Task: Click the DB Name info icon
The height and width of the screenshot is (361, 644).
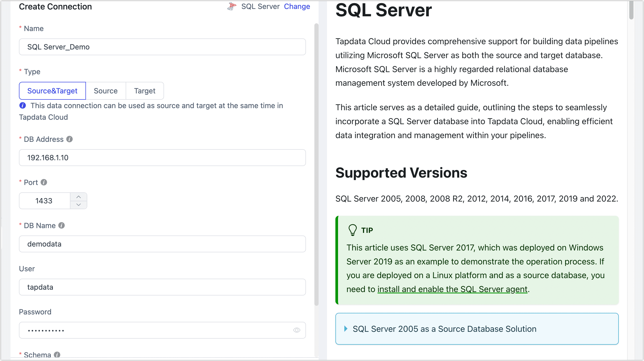Action: pyautogui.click(x=62, y=225)
